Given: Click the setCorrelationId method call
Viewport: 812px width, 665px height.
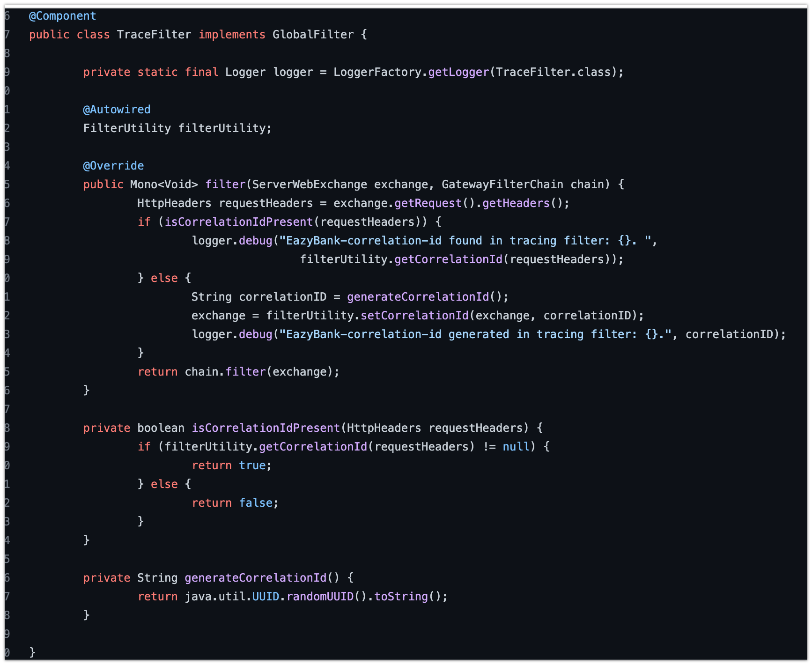Looking at the screenshot, I should (414, 316).
